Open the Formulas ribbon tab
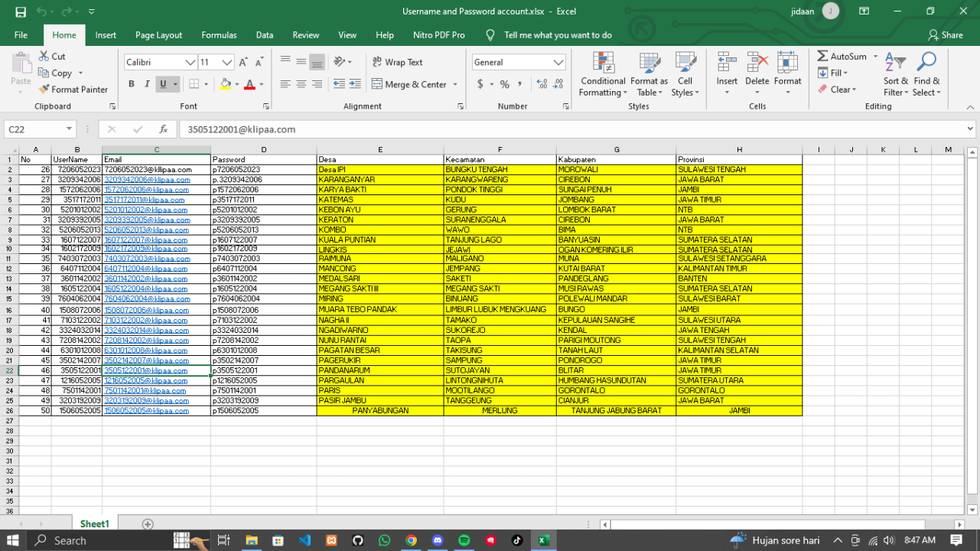 coord(219,35)
